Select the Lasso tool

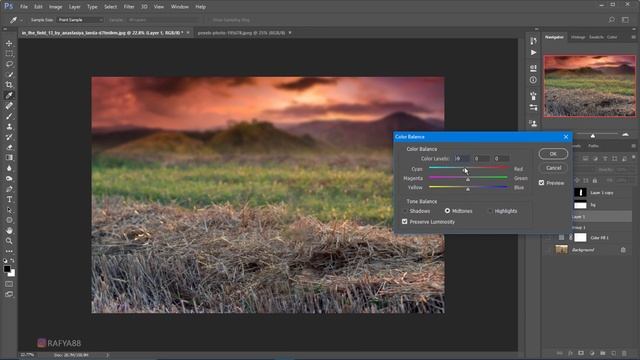coord(9,64)
